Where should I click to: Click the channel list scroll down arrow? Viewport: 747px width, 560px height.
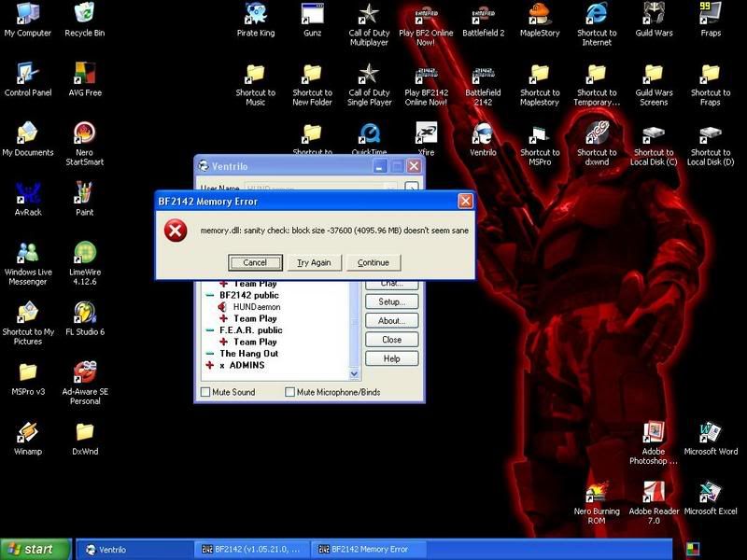pos(354,374)
